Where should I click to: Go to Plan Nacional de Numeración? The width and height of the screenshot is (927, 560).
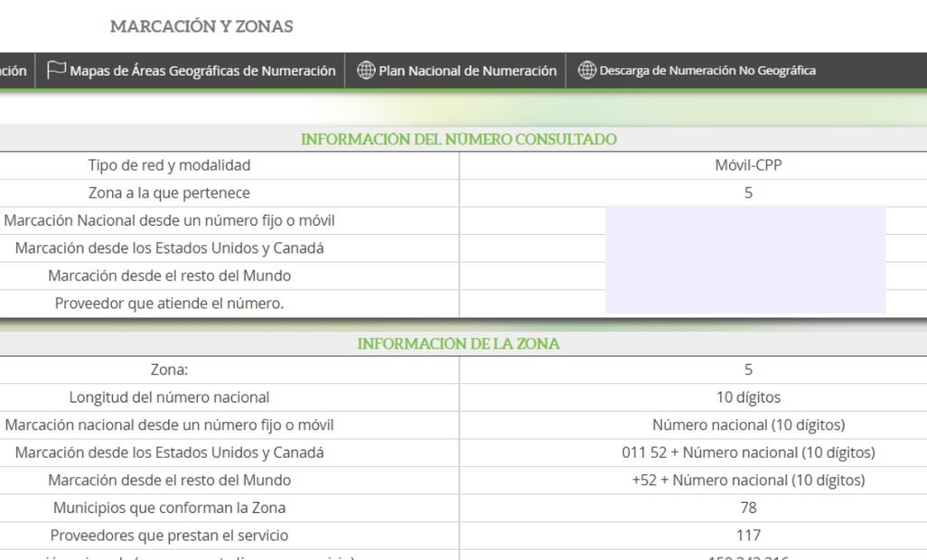pos(467,70)
